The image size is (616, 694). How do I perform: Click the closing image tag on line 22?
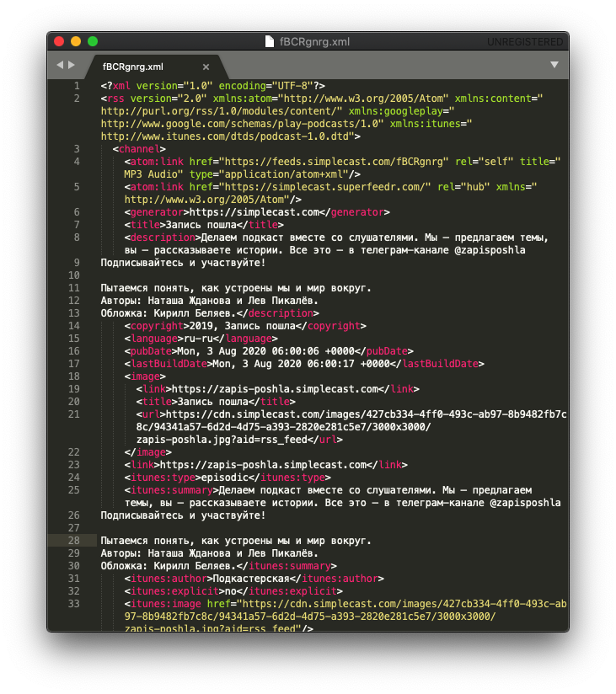(x=148, y=452)
